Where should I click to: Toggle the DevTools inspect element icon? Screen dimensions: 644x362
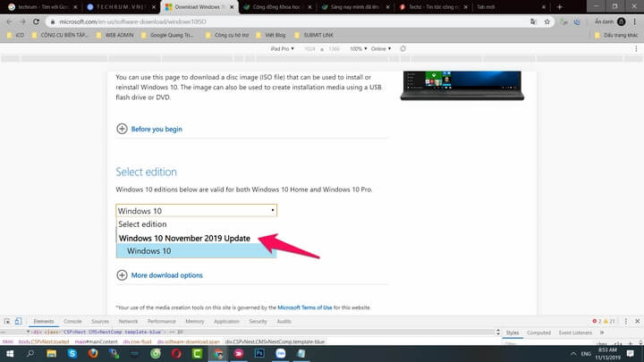click(7, 322)
